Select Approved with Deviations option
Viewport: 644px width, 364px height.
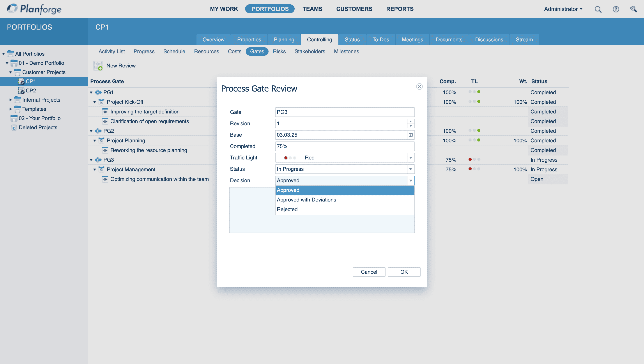[306, 200]
